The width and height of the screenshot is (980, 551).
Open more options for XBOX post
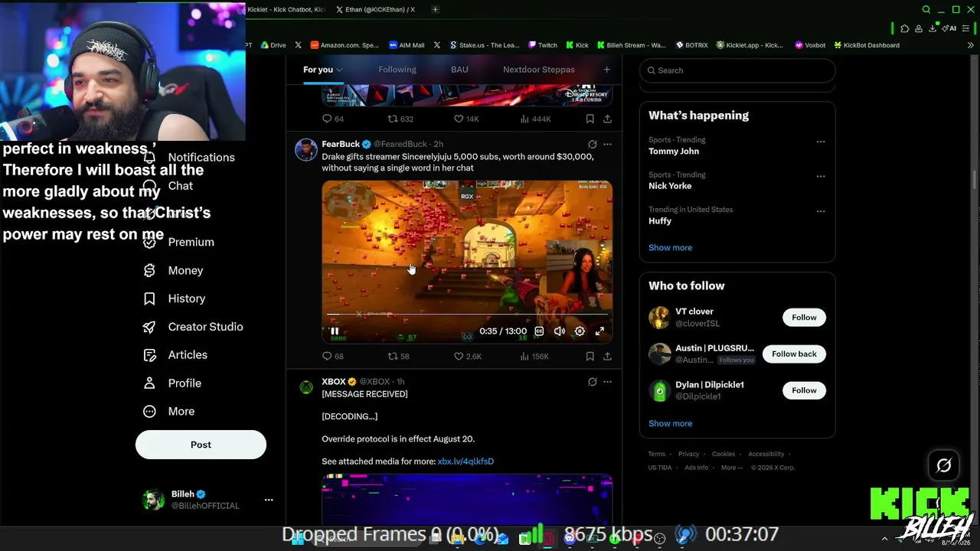(607, 382)
